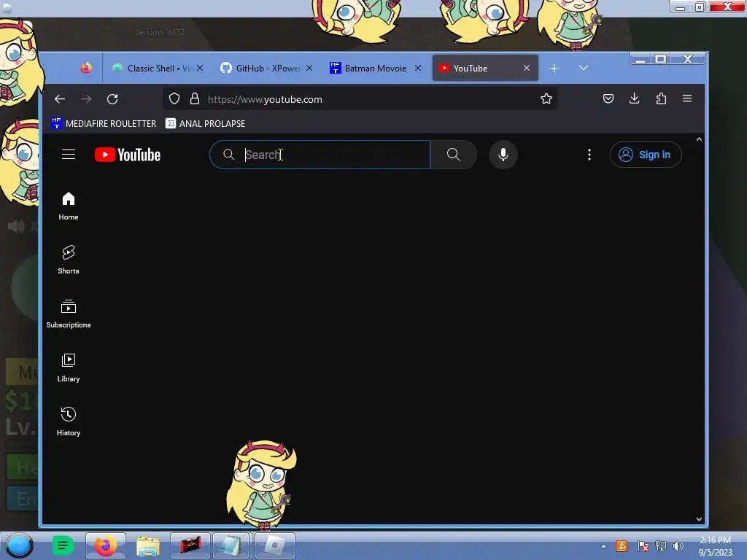Open the Firefox downloads panel
This screenshot has width=747, height=560.
click(634, 98)
